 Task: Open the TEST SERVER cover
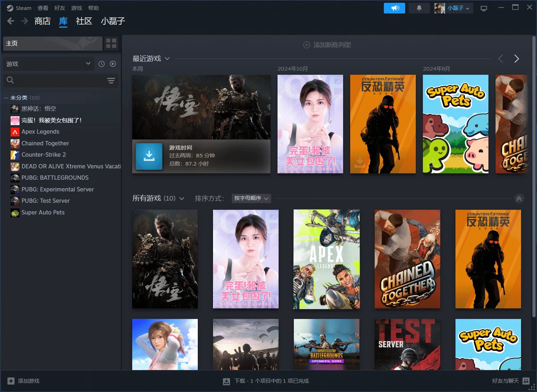coord(407,345)
